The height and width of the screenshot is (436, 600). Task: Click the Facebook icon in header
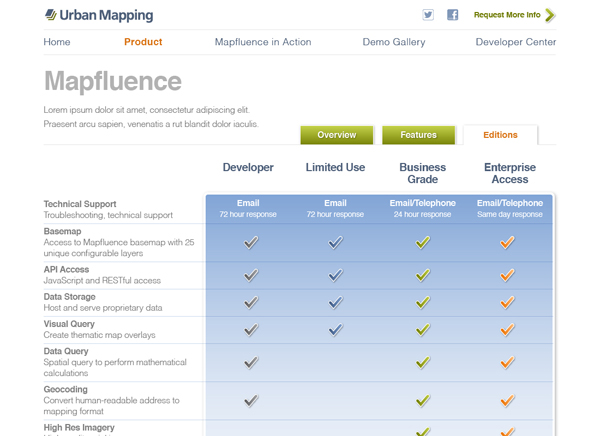(x=452, y=15)
